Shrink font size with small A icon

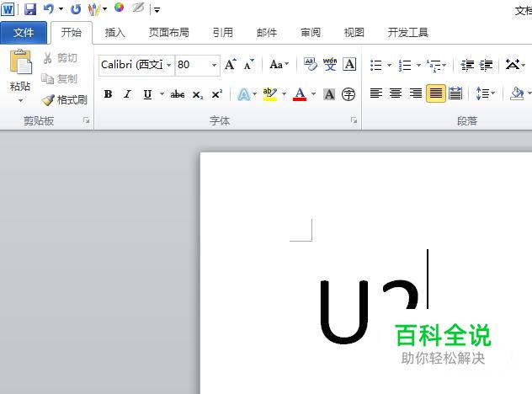pyautogui.click(x=248, y=64)
